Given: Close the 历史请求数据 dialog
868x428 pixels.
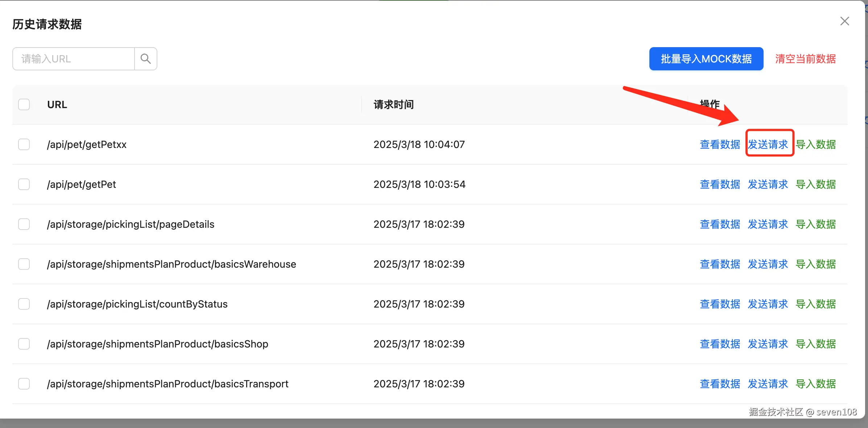Looking at the screenshot, I should tap(844, 21).
